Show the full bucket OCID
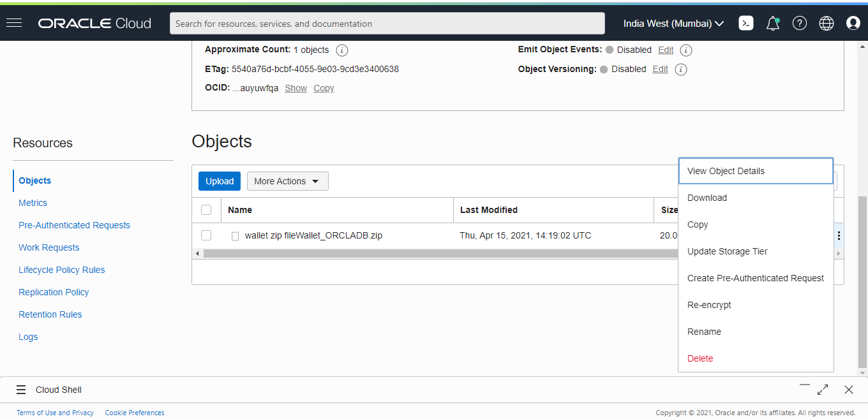The width and height of the screenshot is (868, 419). [296, 88]
